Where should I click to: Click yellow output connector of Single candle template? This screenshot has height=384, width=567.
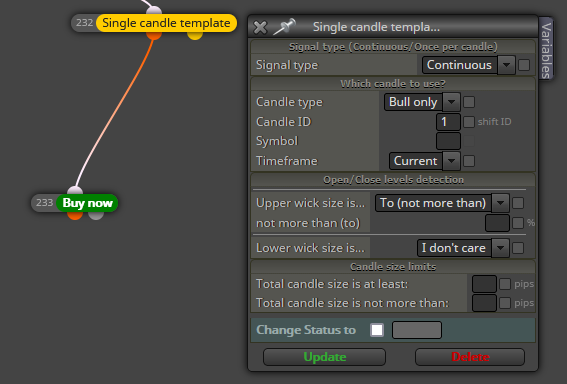pos(195,35)
